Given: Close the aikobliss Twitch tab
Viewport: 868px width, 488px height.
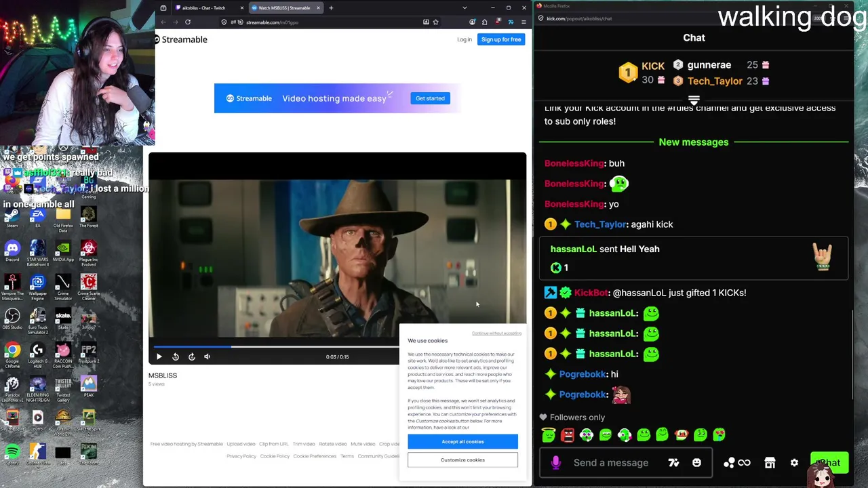Looking at the screenshot, I should point(241,8).
